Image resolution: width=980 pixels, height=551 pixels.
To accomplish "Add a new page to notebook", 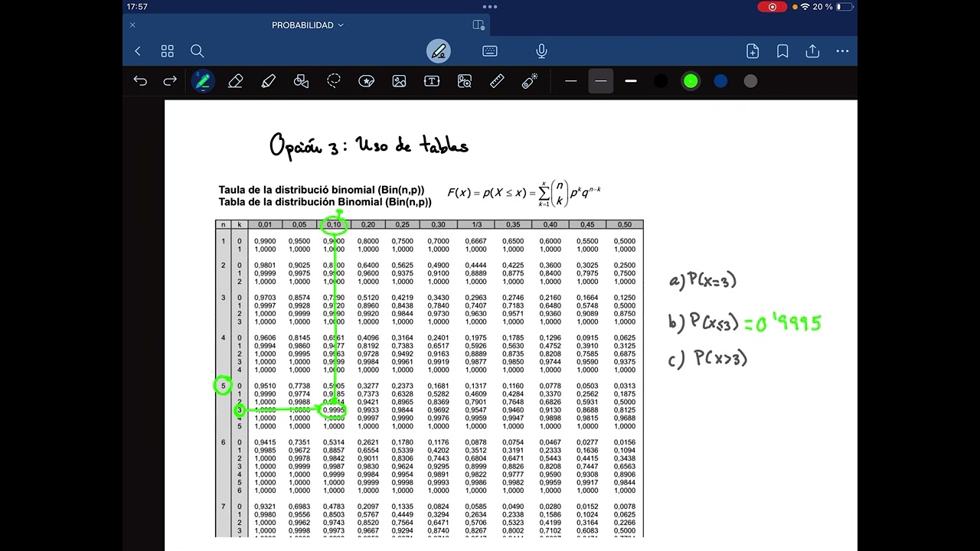I will point(753,51).
